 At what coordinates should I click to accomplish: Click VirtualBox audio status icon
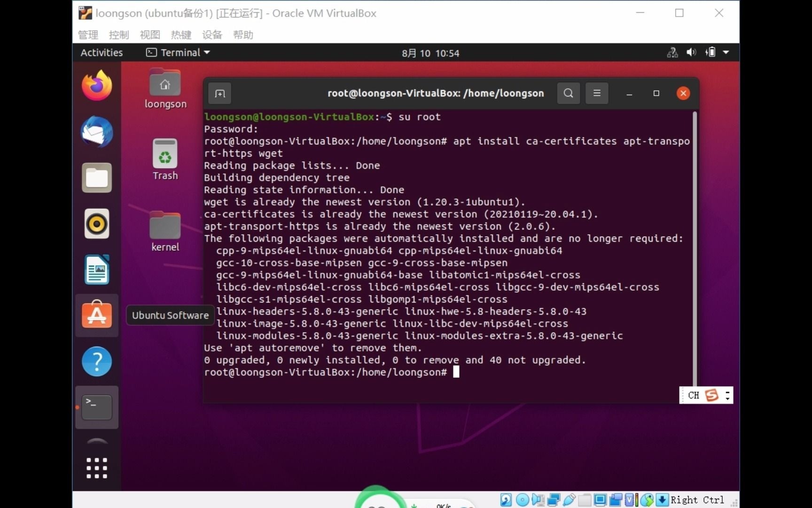coord(538,500)
